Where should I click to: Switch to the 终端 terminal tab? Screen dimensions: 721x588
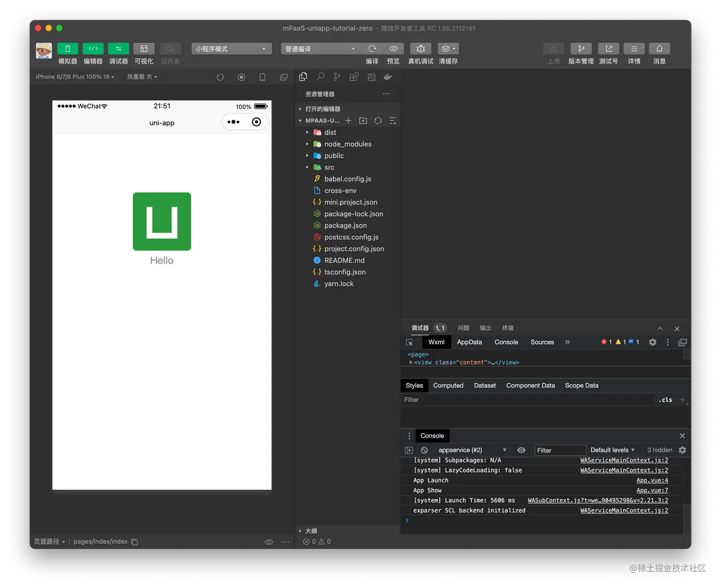point(508,328)
